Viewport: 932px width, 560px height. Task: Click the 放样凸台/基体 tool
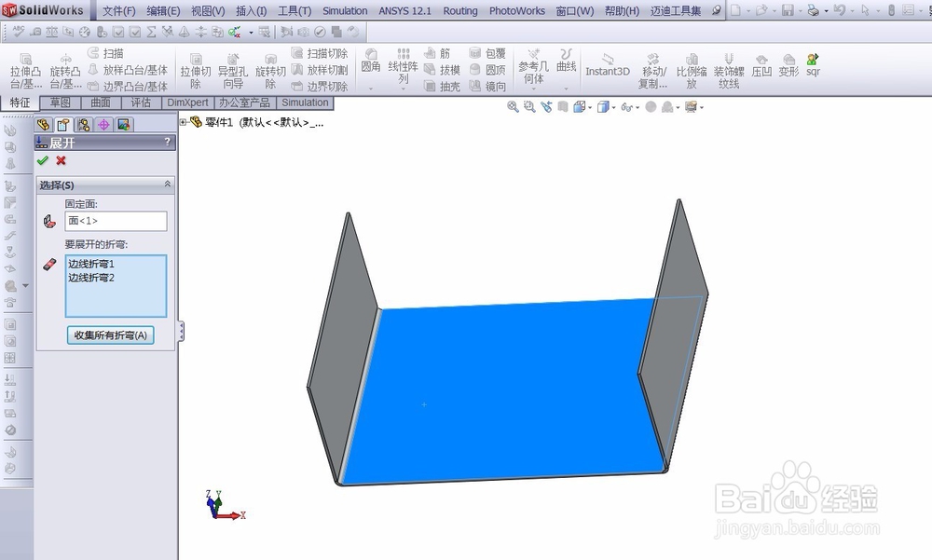point(128,70)
